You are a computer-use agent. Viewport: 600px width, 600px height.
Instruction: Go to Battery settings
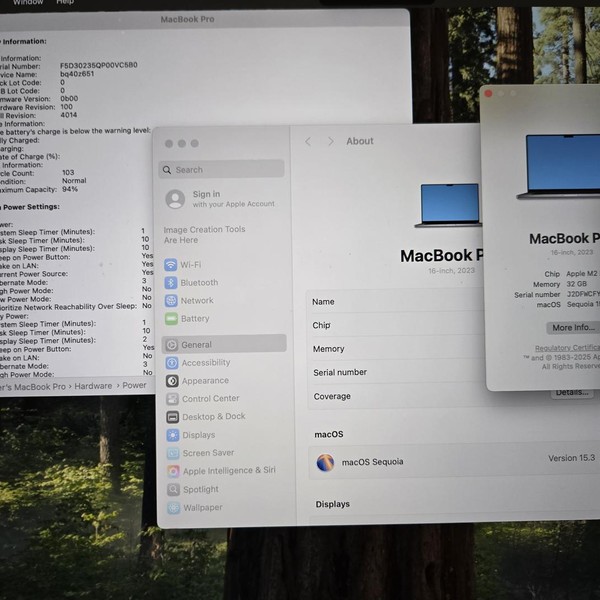pyautogui.click(x=195, y=319)
